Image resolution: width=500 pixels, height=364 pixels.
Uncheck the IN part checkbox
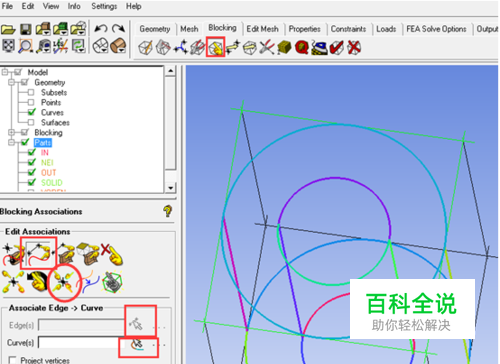32,152
